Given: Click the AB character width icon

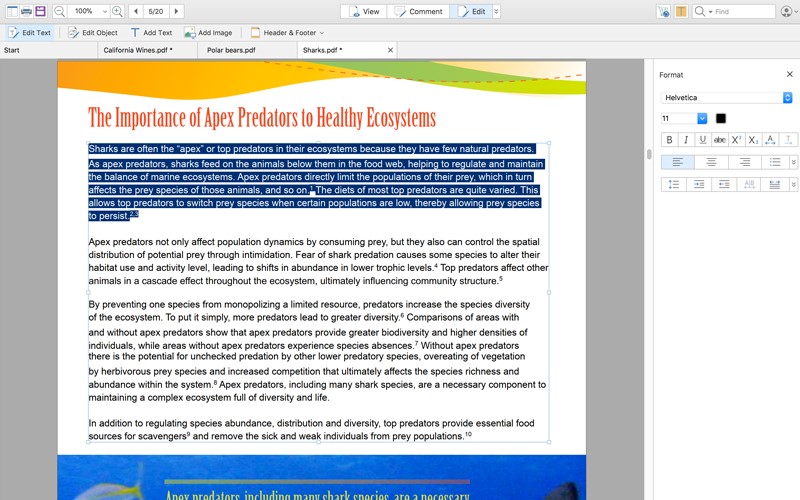Looking at the screenshot, I should point(749,184).
